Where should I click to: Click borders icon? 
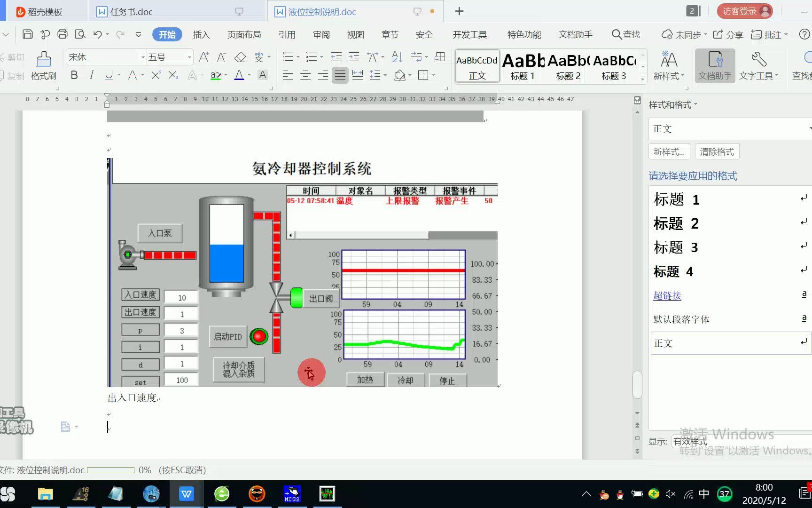click(x=423, y=75)
